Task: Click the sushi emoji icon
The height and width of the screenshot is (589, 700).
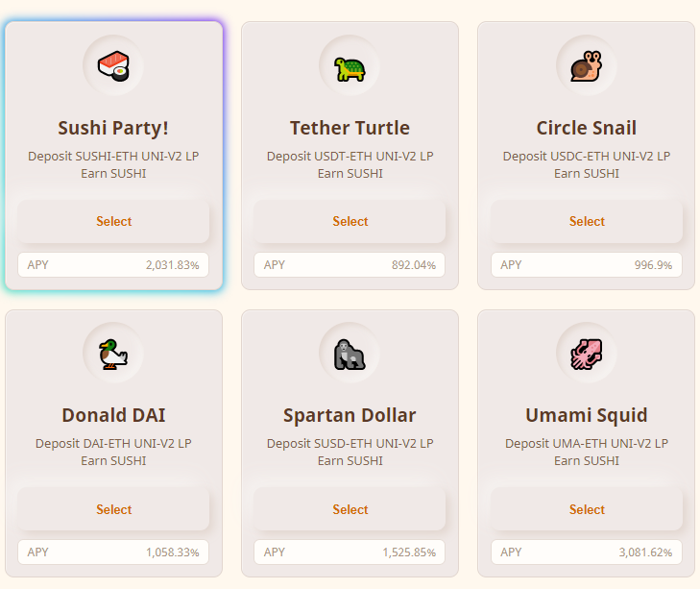Action: coord(113,66)
